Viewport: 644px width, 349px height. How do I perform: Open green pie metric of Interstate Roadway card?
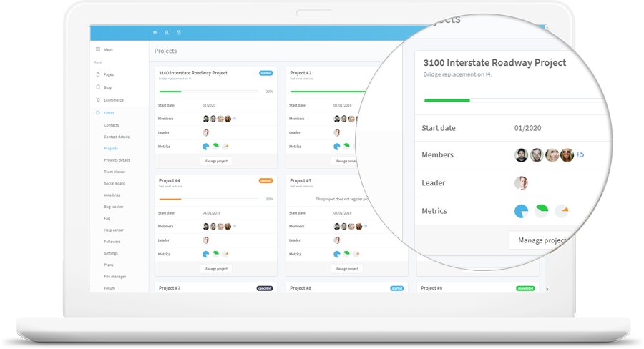coord(215,146)
